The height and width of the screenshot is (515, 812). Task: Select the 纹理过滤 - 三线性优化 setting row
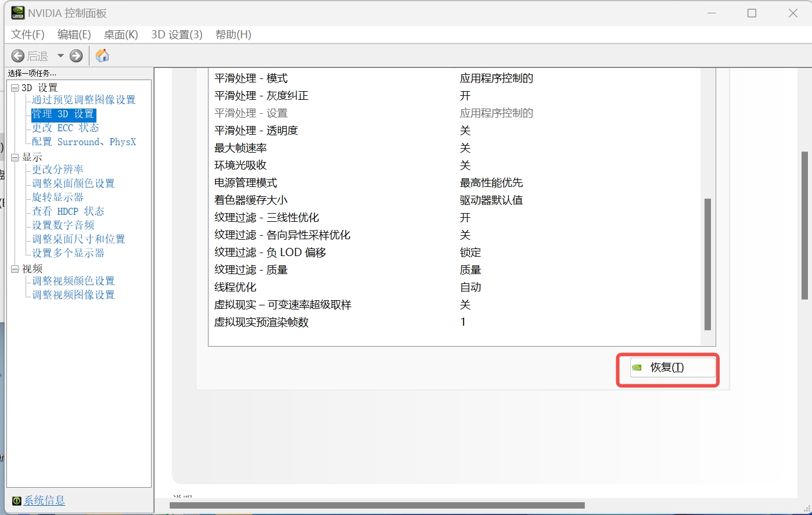point(455,218)
